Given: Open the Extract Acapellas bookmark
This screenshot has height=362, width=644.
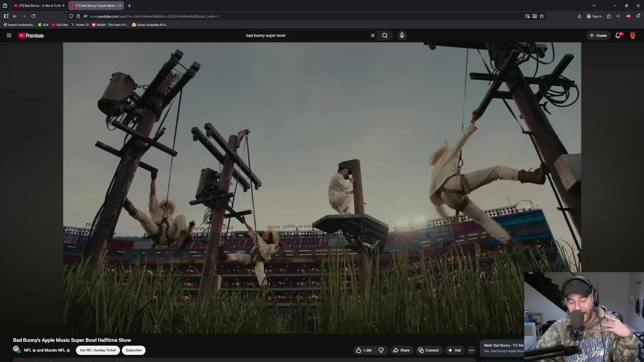Looking at the screenshot, I should point(150,25).
